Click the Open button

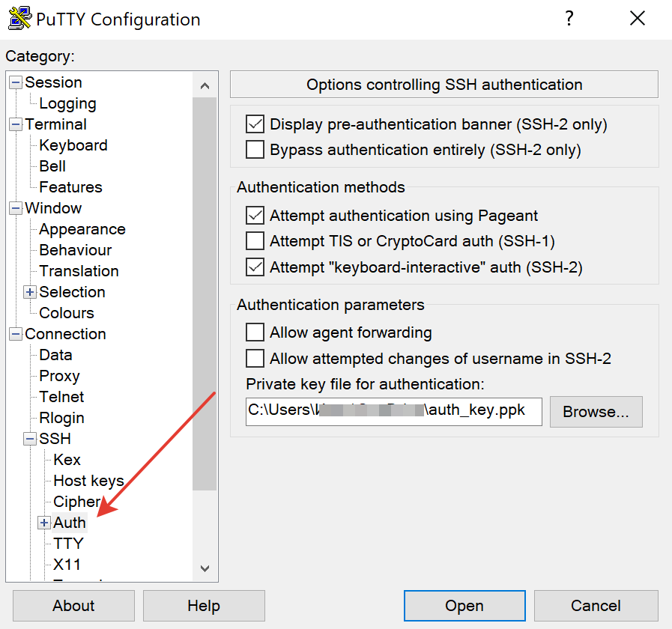pyautogui.click(x=464, y=606)
